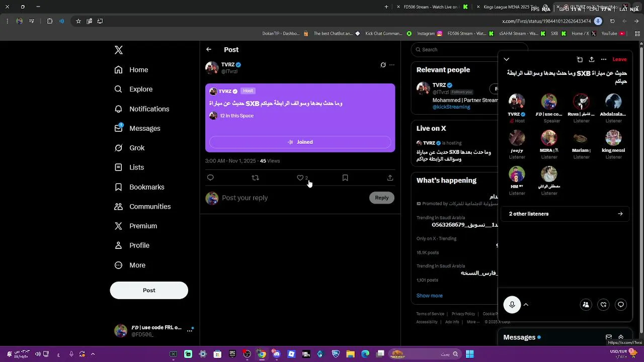Click Show more in What's happening
The height and width of the screenshot is (362, 644).
pos(429,296)
